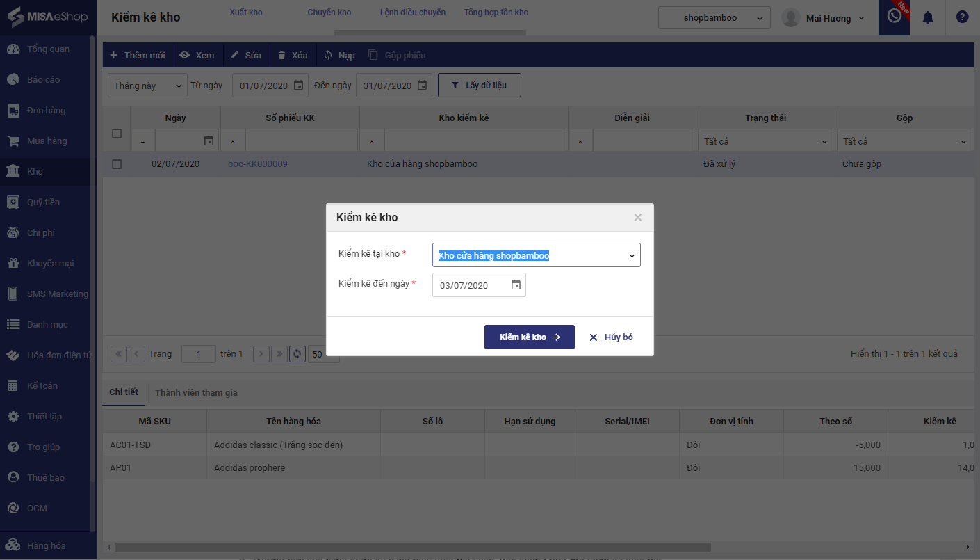Click the phone support icon
This screenshot has height=560, width=980.
895,17
